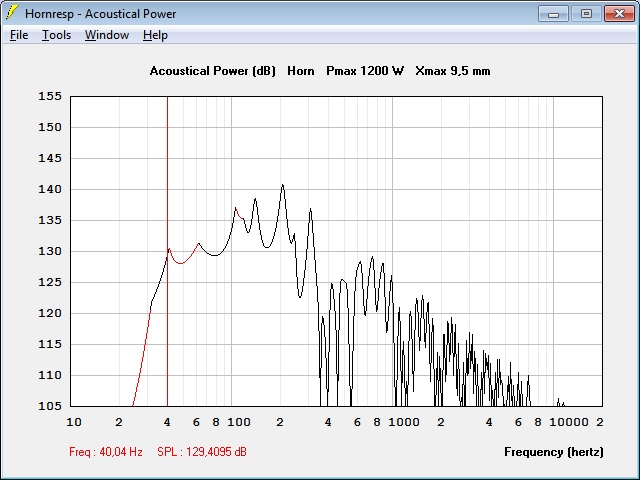Click the 'Horn' title text
Image resolution: width=640 pixels, height=480 pixels.
click(301, 71)
